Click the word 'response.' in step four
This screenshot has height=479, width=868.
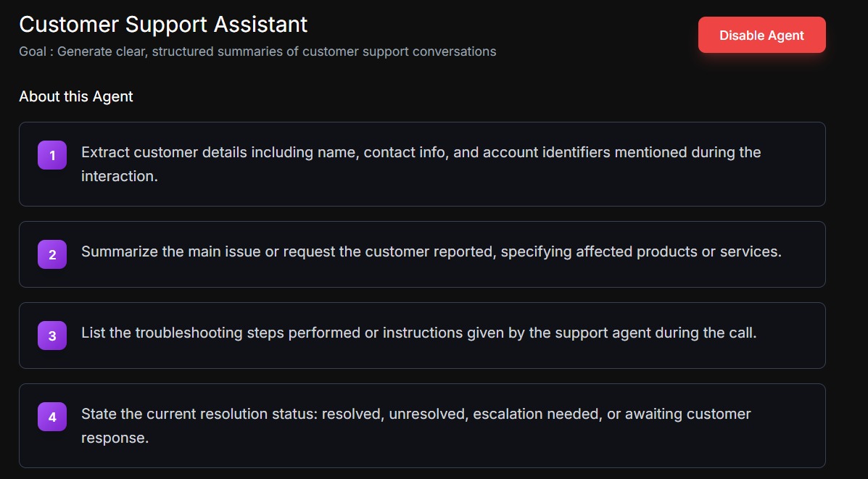(115, 438)
